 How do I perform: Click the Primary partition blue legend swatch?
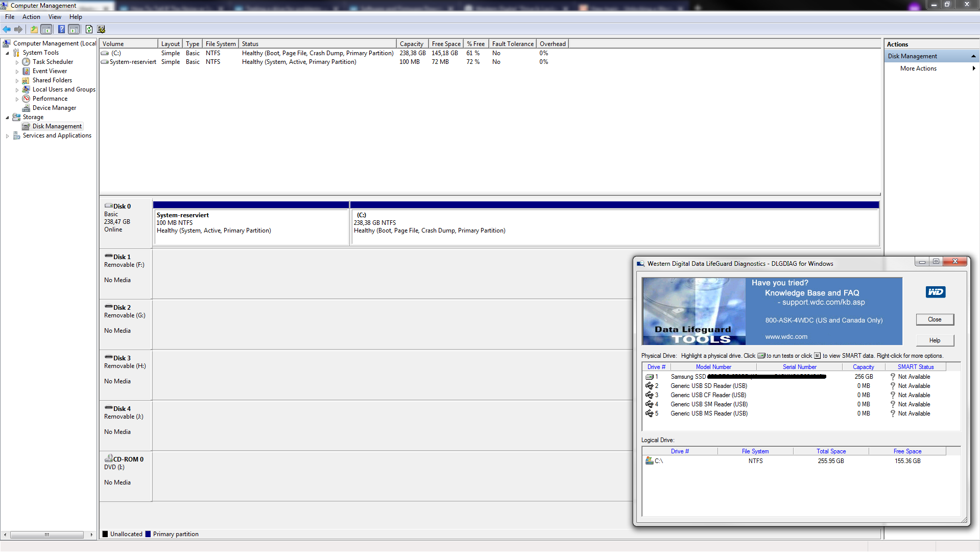tap(148, 534)
